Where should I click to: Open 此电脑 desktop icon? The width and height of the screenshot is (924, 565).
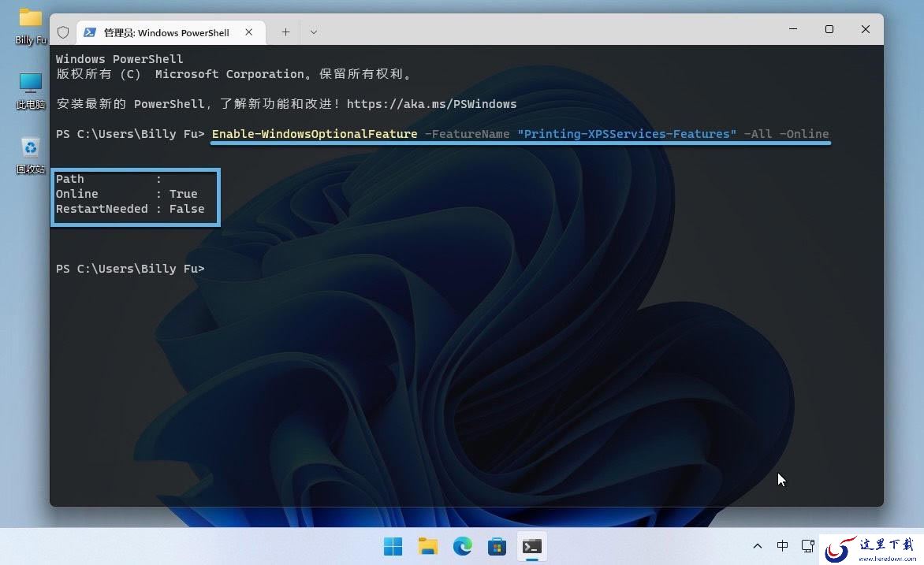coord(30,91)
